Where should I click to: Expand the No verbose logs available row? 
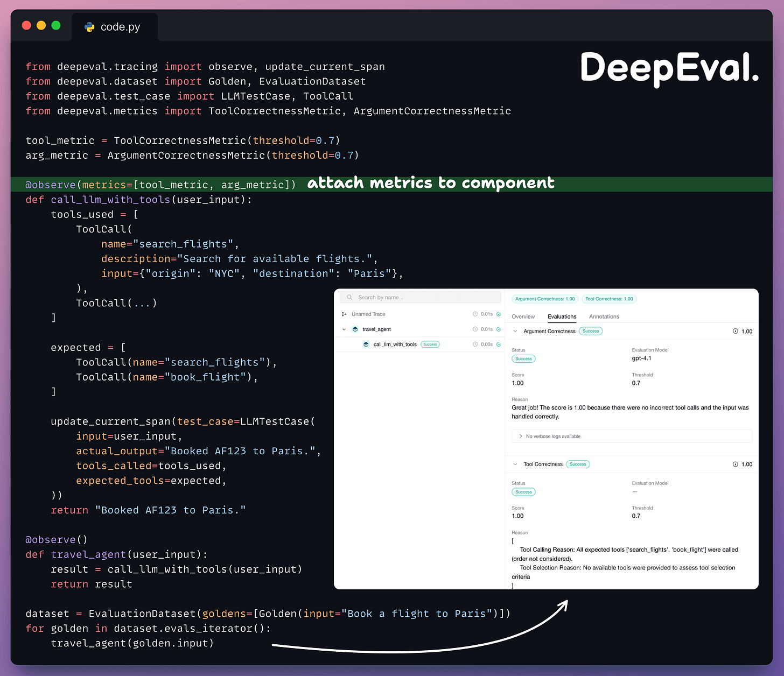click(x=632, y=436)
